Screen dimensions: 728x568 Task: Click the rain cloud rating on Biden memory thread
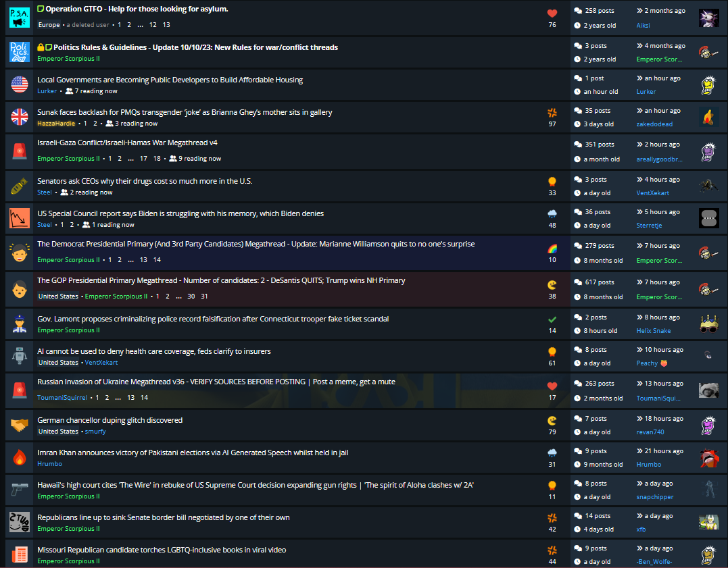[552, 214]
